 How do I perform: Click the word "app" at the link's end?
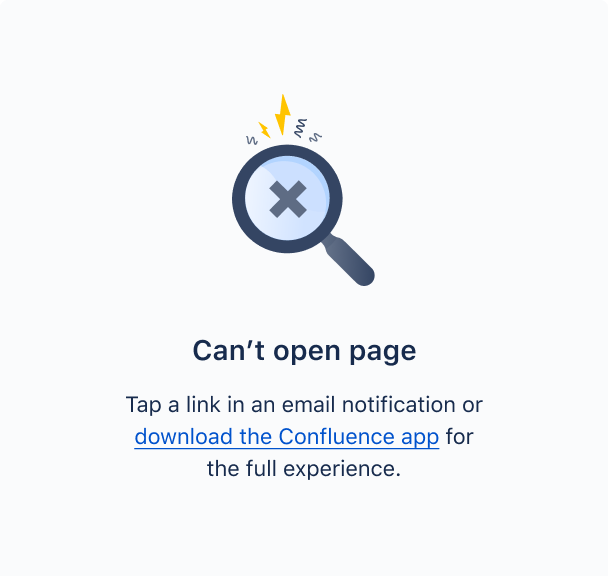coord(420,438)
